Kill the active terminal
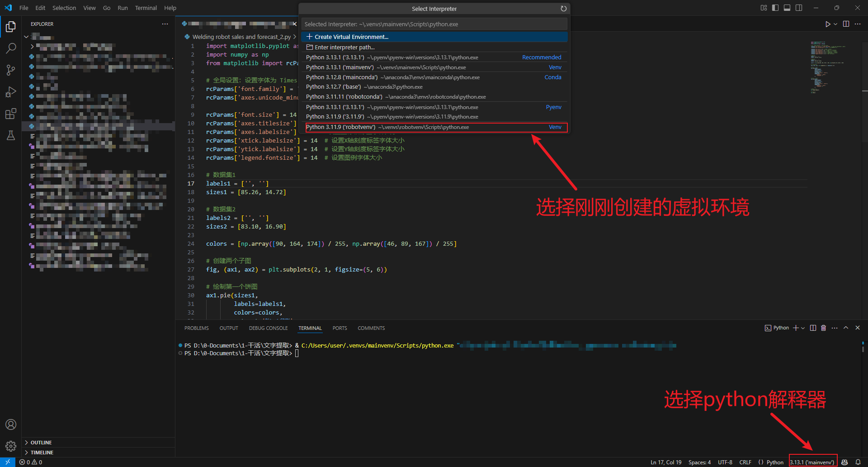The width and height of the screenshot is (868, 467). point(823,328)
